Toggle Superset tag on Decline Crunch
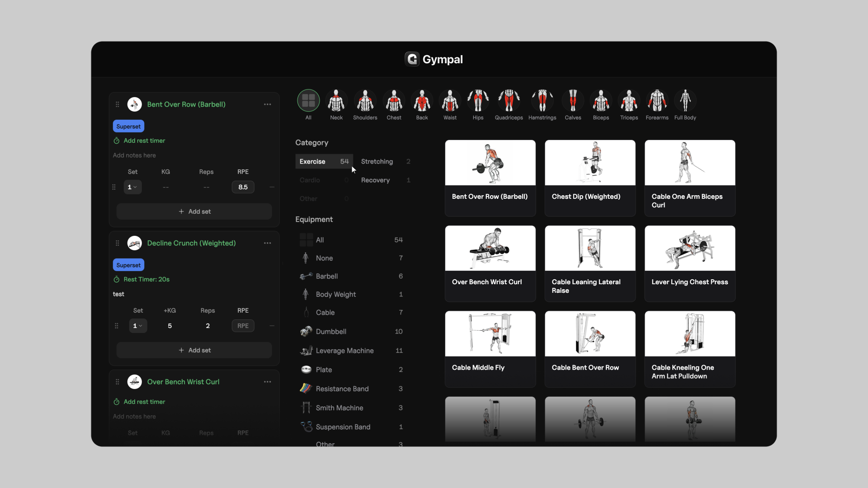This screenshot has height=488, width=868. pos(128,265)
